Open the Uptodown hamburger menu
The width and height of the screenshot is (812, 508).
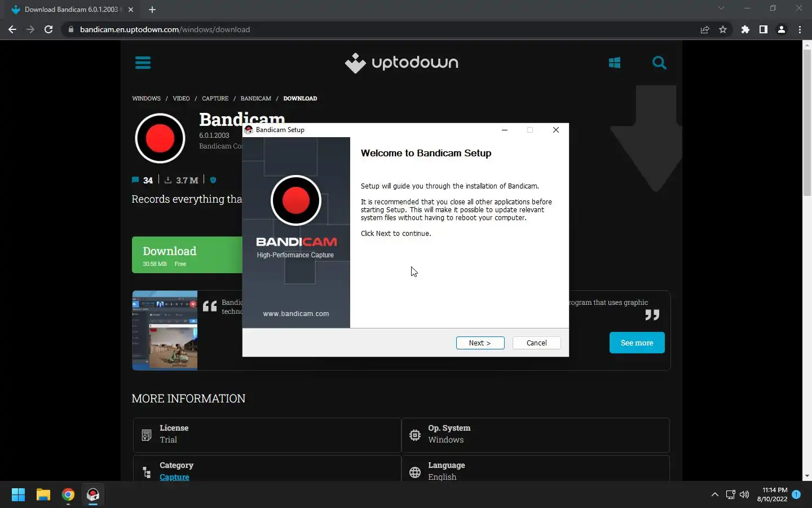[143, 63]
